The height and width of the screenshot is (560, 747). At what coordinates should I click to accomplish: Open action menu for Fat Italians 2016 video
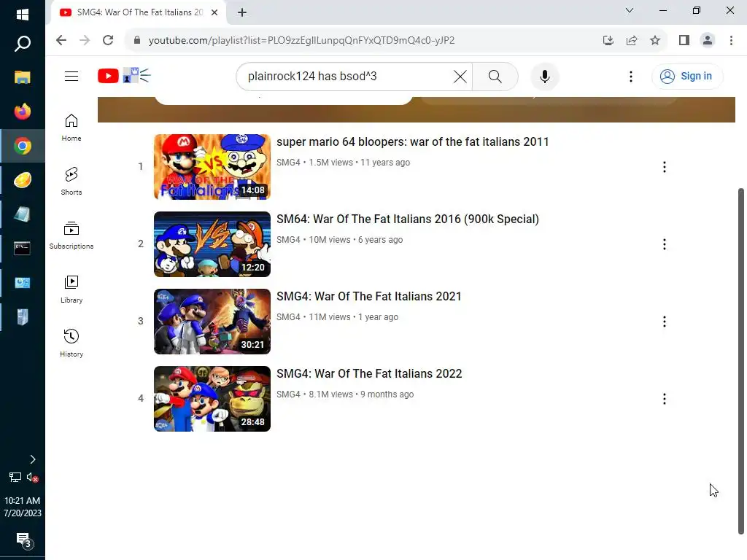click(664, 244)
